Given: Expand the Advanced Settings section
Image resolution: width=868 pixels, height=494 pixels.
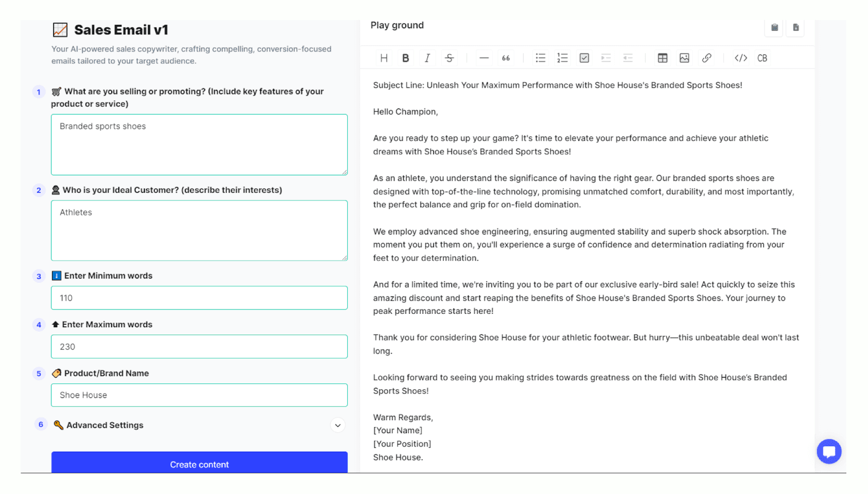Looking at the screenshot, I should (337, 425).
